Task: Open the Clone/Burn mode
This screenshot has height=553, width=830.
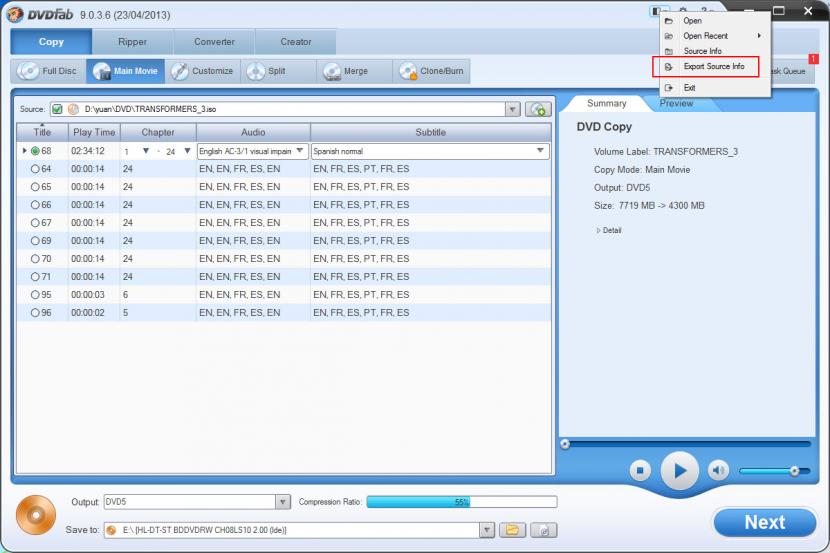Action: [x=432, y=71]
